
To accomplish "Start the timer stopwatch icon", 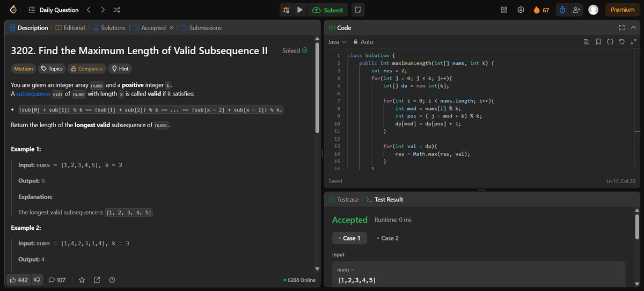I will click(562, 10).
